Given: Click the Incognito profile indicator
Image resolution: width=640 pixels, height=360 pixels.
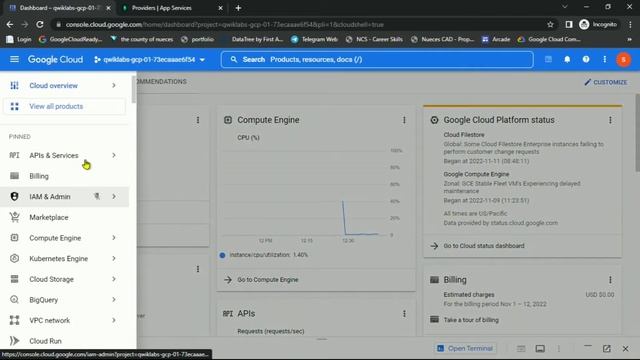Looking at the screenshot, I should pyautogui.click(x=598, y=24).
